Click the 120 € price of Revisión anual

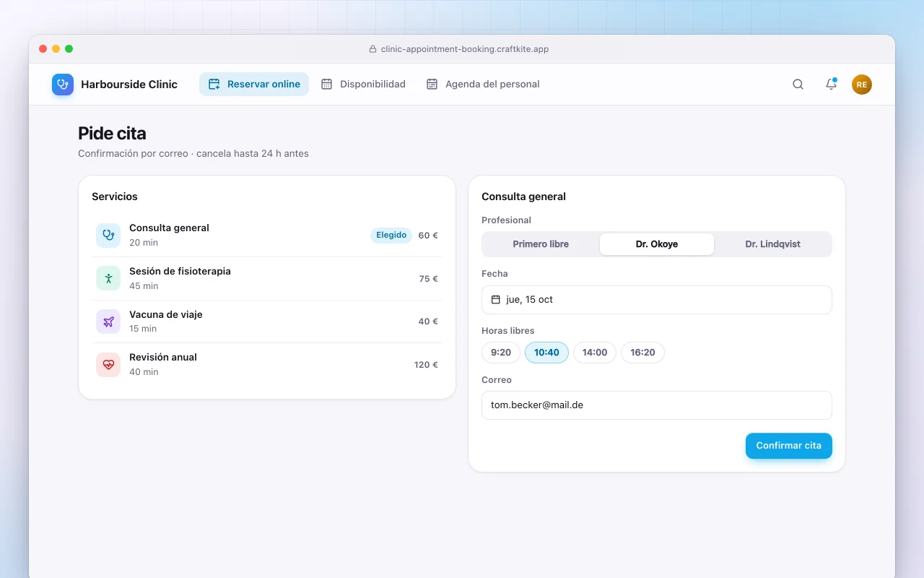click(426, 365)
